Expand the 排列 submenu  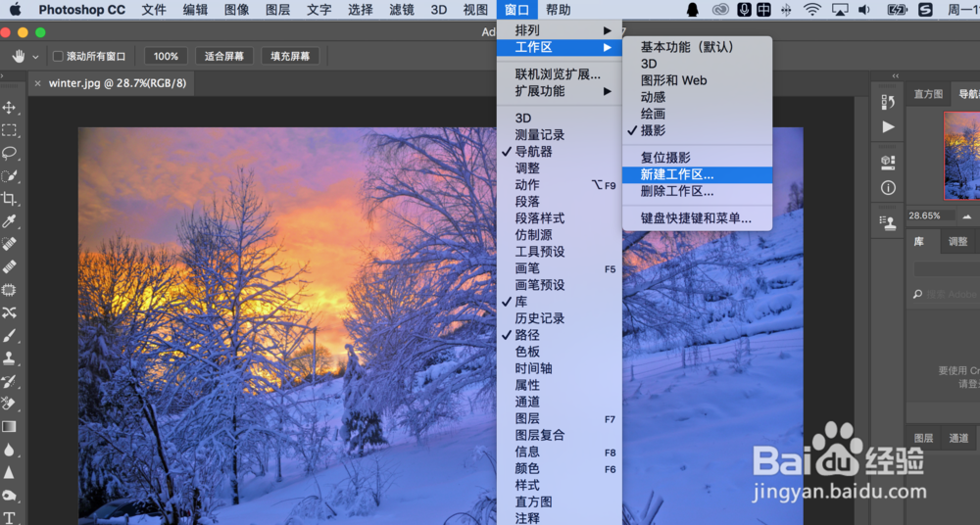click(x=560, y=30)
